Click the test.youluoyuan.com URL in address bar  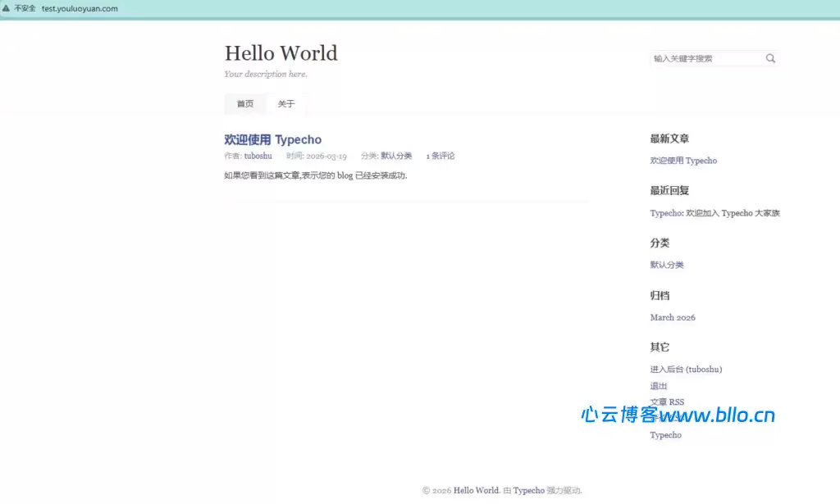[x=80, y=8]
